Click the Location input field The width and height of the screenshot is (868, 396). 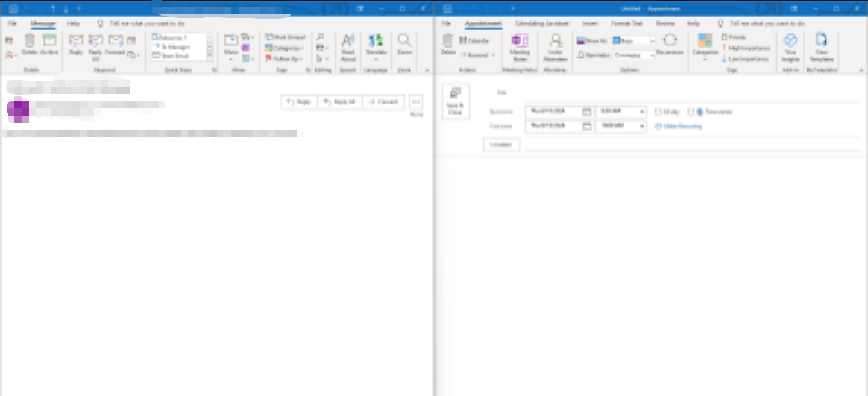(692, 145)
